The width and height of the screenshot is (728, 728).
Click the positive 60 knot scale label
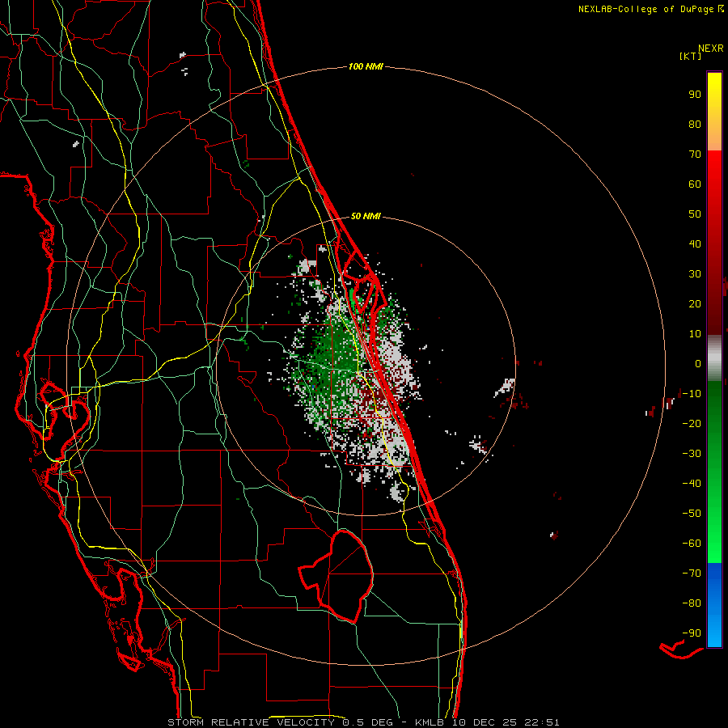695,184
